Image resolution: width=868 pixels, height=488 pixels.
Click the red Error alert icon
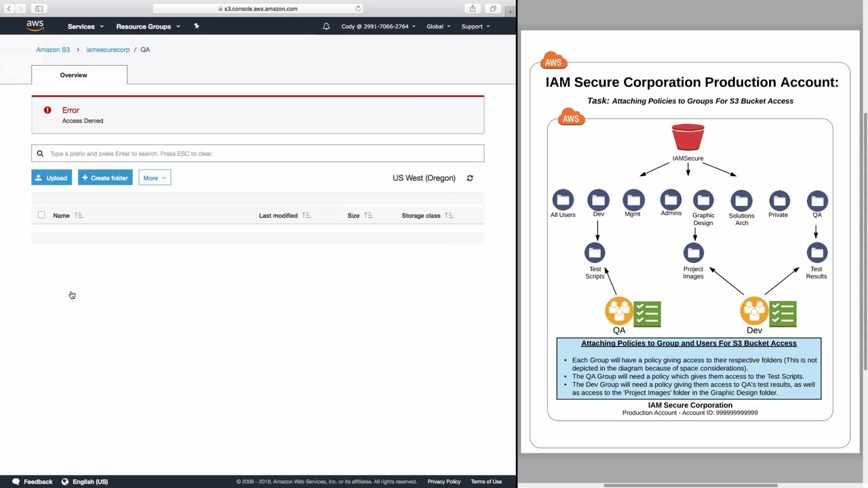(x=47, y=110)
